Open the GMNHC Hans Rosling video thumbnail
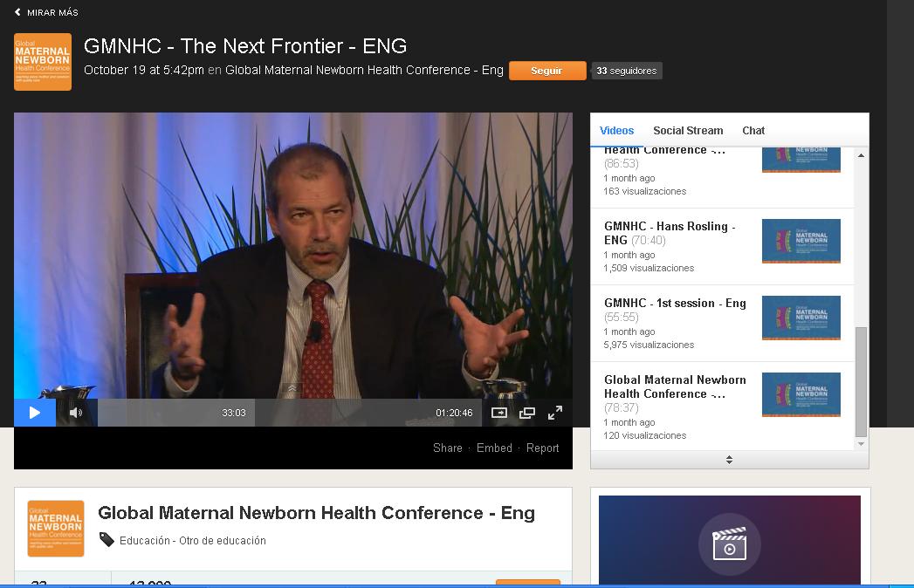The height and width of the screenshot is (588, 914). tap(801, 241)
